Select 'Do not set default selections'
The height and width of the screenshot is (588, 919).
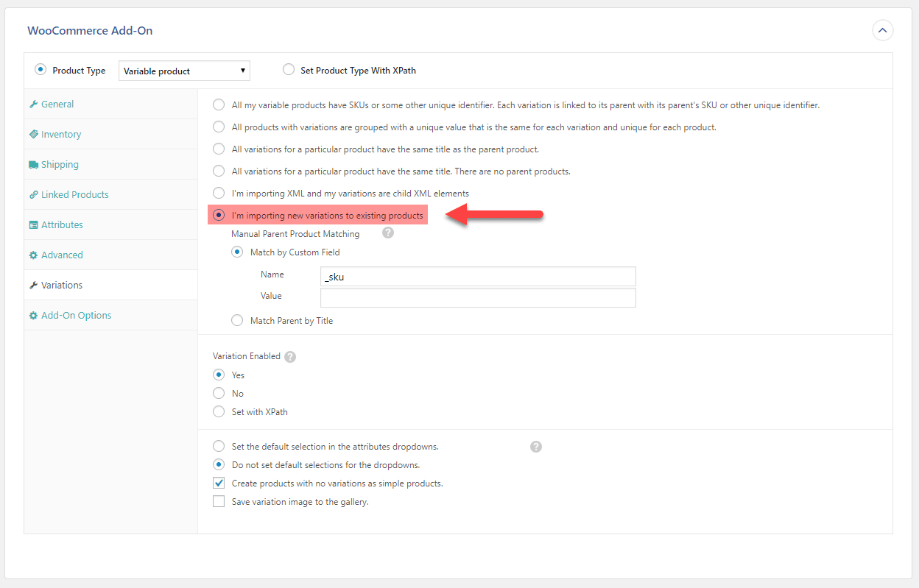coord(219,464)
